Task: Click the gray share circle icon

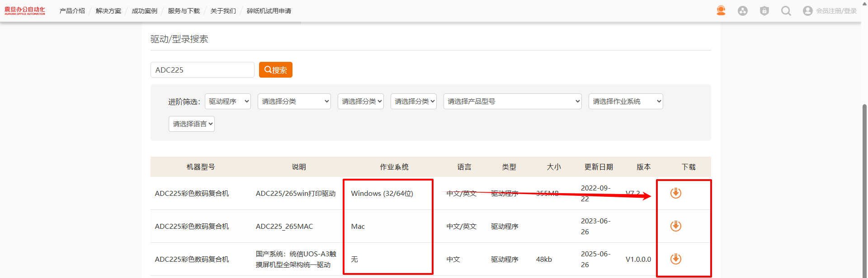Action: click(x=743, y=11)
